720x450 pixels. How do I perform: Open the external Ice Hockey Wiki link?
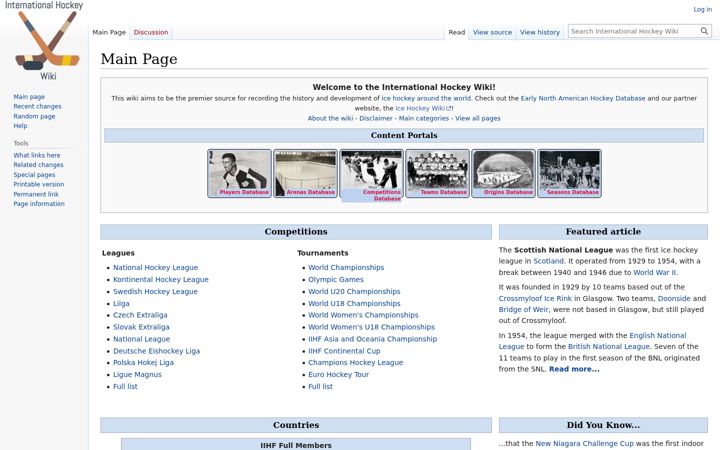pyautogui.click(x=423, y=108)
